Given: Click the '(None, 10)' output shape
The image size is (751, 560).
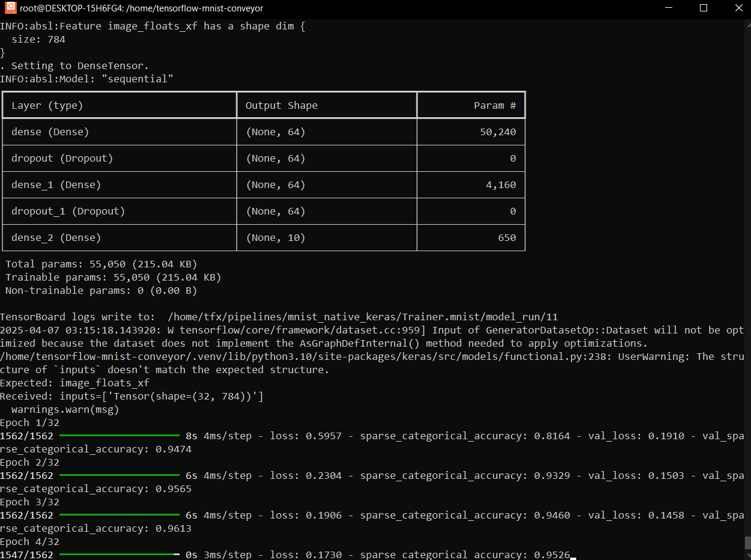Looking at the screenshot, I should point(275,237).
